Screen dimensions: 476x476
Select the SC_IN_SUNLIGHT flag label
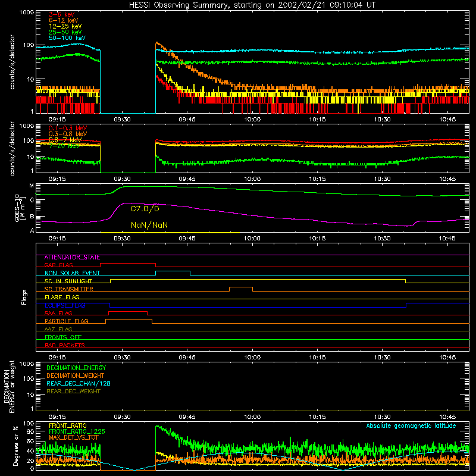[x=68, y=281]
